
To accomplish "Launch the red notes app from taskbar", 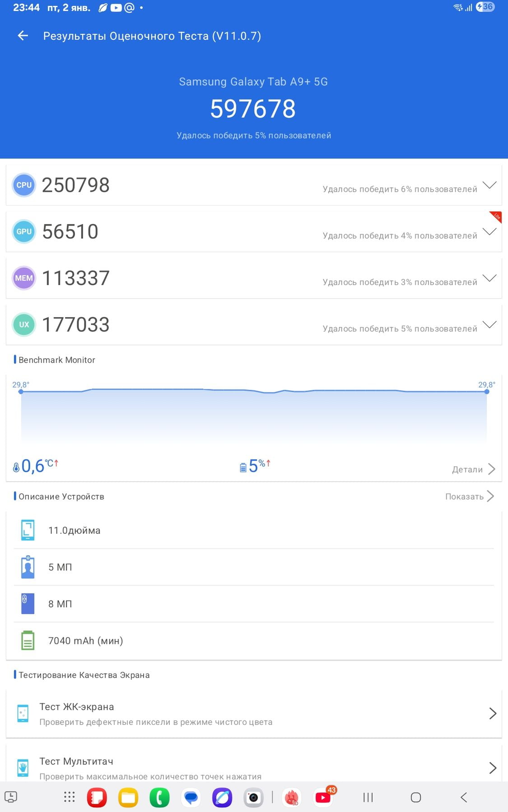I will tap(97, 798).
